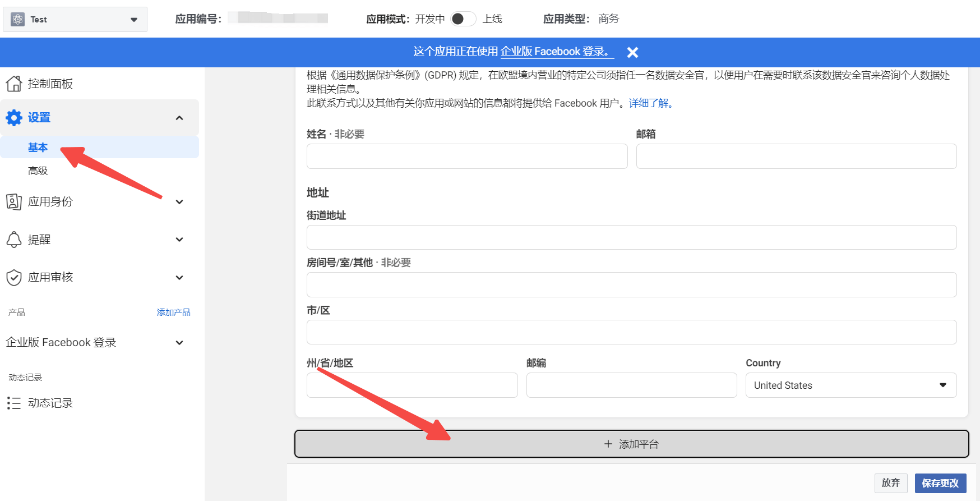This screenshot has width=980, height=501.
Task: Click the 添加平台 button
Action: [x=631, y=444]
